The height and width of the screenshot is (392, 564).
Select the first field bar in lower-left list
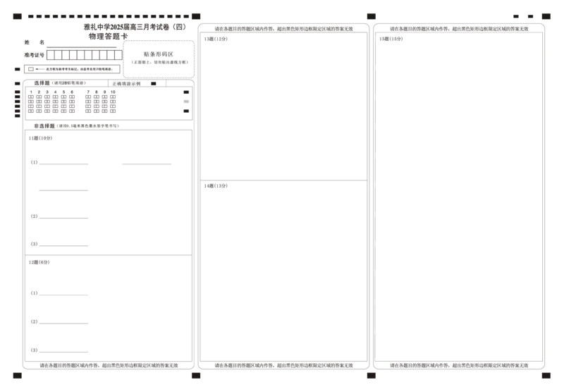point(64,296)
